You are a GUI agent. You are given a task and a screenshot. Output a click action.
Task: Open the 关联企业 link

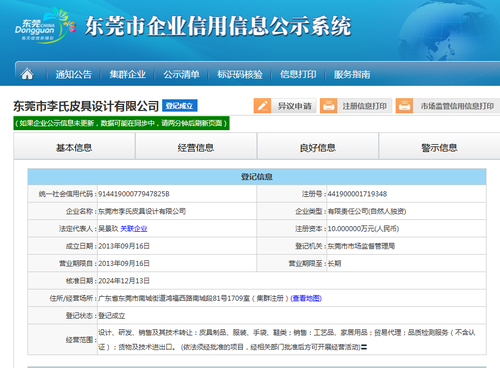click(134, 229)
